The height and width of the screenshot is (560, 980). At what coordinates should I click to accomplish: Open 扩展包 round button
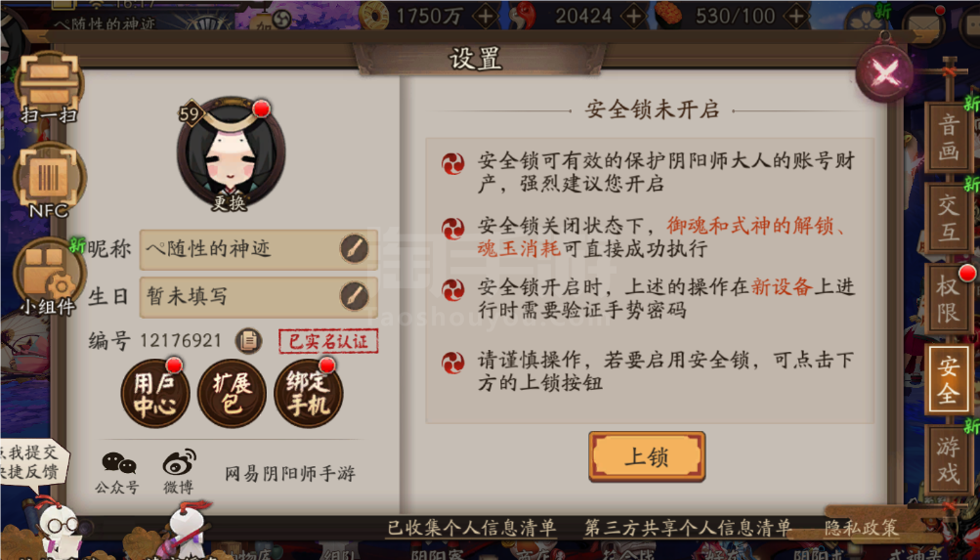click(232, 394)
